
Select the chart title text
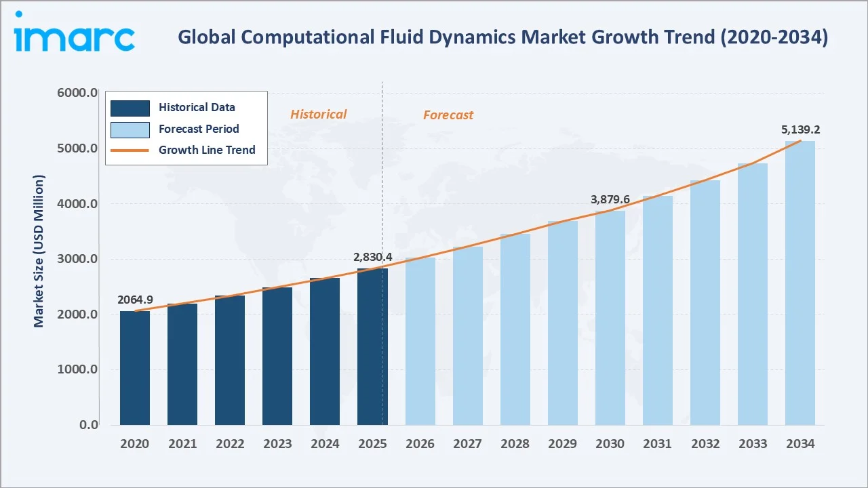tap(502, 37)
